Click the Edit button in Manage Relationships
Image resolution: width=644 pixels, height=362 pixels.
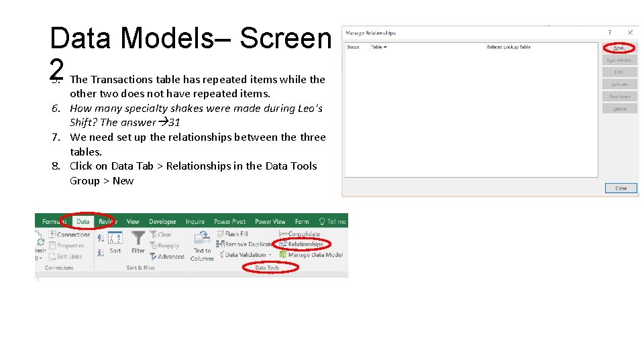tap(620, 72)
